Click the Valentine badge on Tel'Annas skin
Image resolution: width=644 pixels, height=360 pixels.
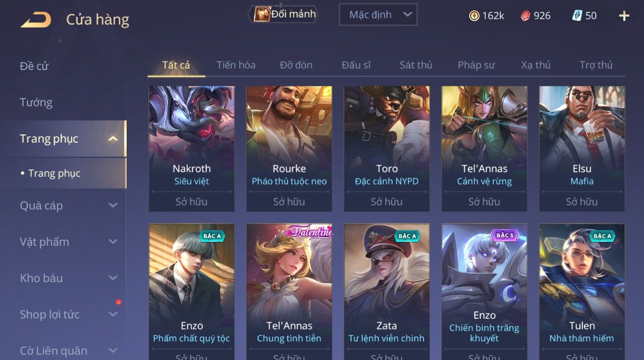coord(310,232)
